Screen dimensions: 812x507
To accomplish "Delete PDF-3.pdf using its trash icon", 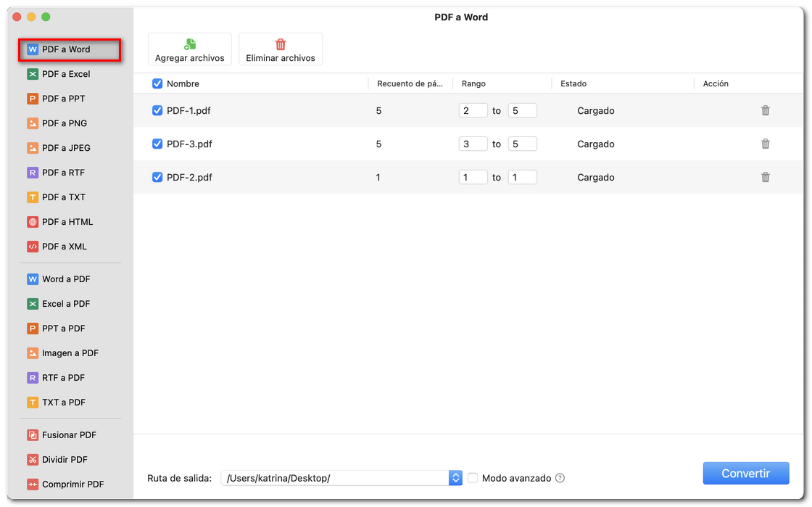I will tap(765, 144).
